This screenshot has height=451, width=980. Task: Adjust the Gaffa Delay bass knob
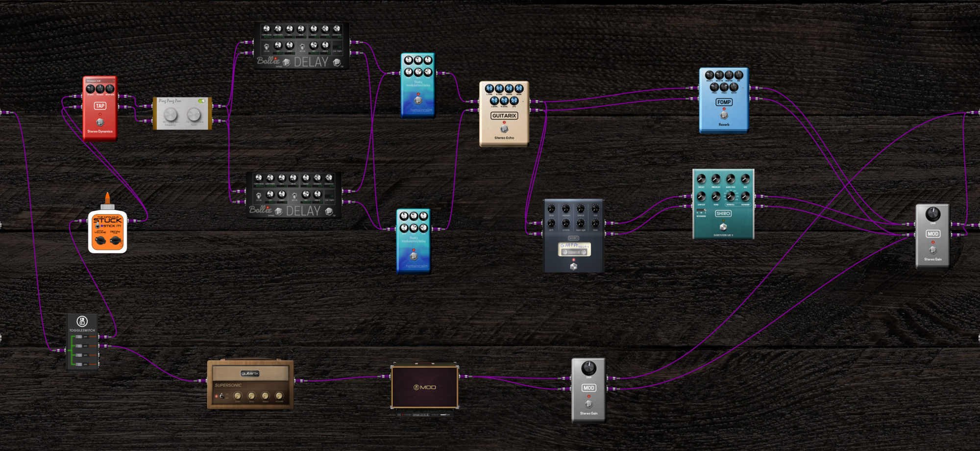tap(595, 223)
